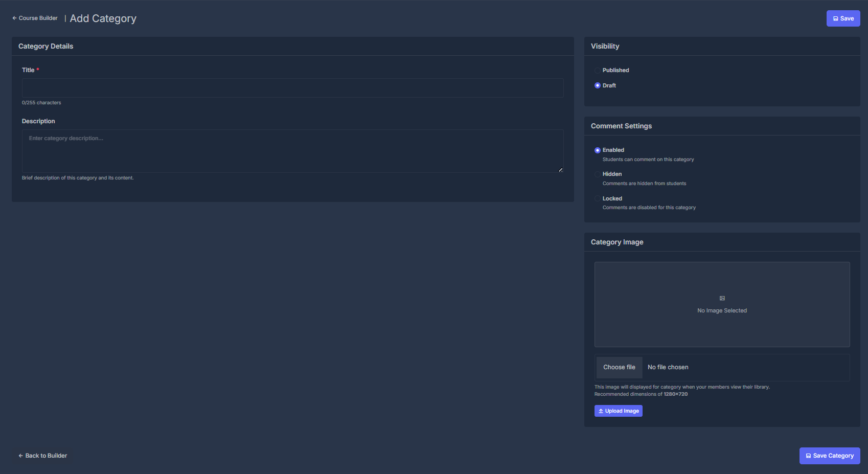Click the back arrow beside Course Builder
The width and height of the screenshot is (868, 474).
coord(13,17)
